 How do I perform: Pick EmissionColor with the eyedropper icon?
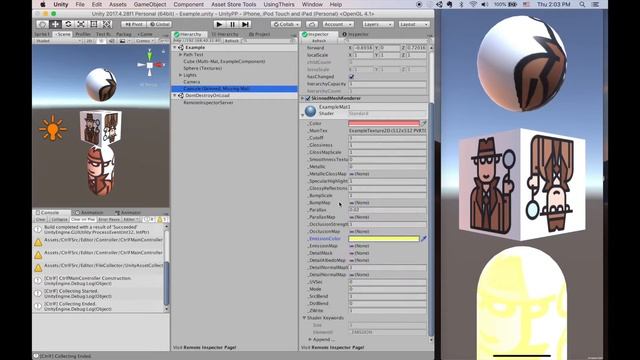pyautogui.click(x=424, y=238)
